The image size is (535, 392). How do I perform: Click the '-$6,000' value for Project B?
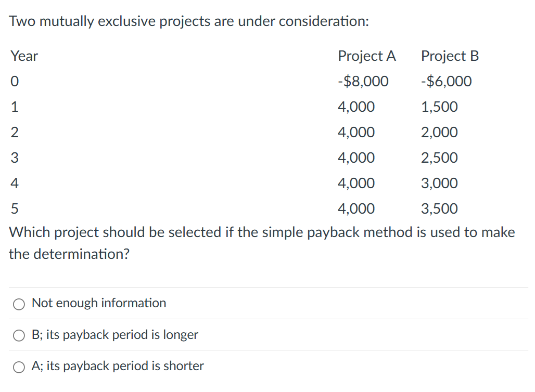[x=446, y=81]
